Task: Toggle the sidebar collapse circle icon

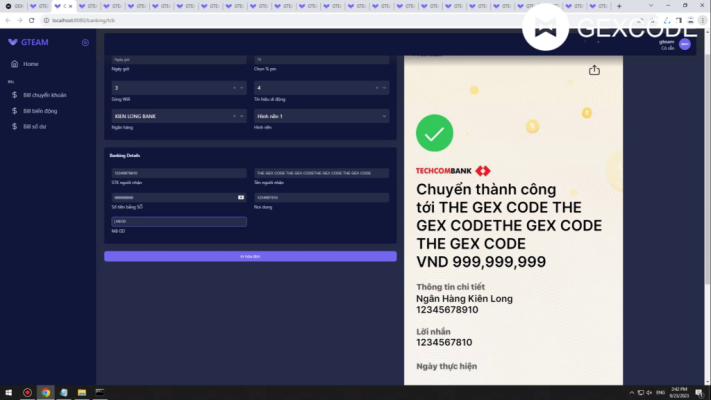Action: click(x=85, y=42)
